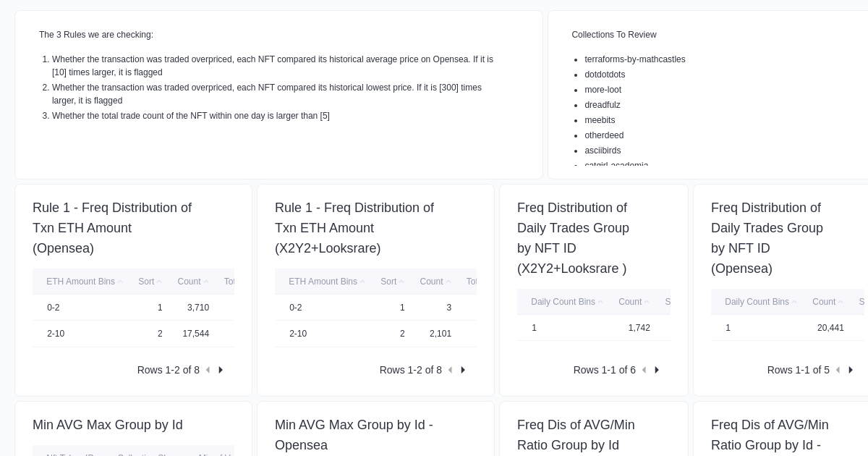Click previous page arrow in Daily Trades Opensea table
Viewport: 868px width, 456px height.
[838, 370]
